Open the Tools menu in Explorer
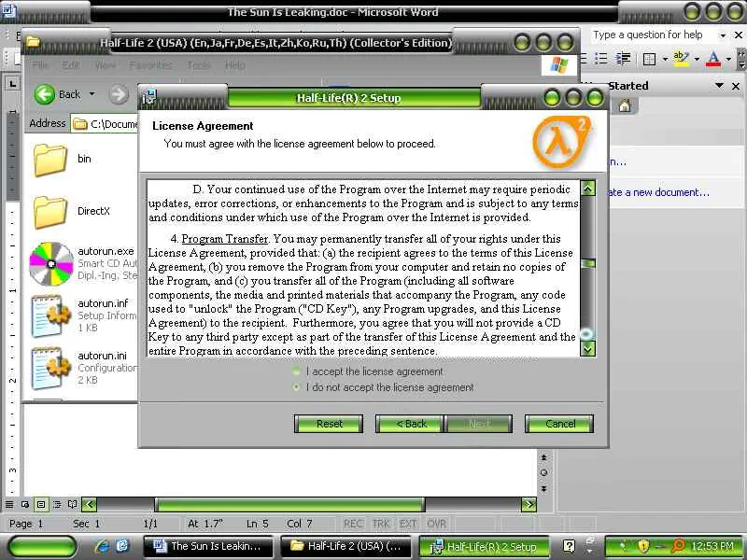This screenshot has width=747, height=560. pos(198,64)
